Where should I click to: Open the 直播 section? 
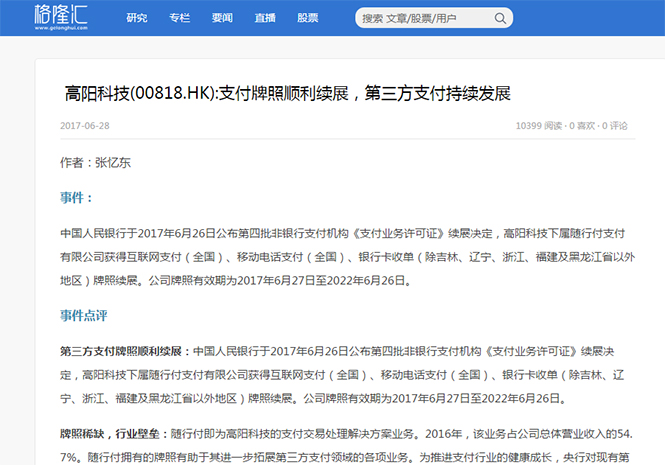[x=265, y=18]
